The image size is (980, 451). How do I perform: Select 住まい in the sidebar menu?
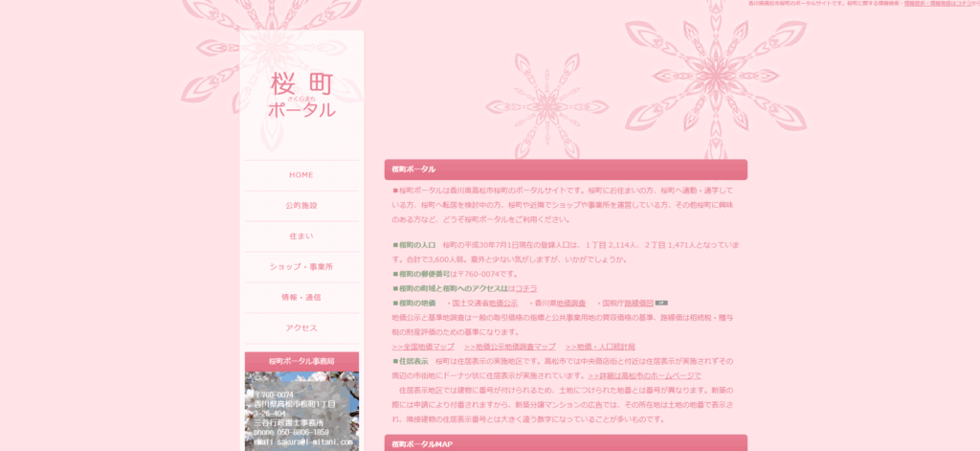click(301, 237)
